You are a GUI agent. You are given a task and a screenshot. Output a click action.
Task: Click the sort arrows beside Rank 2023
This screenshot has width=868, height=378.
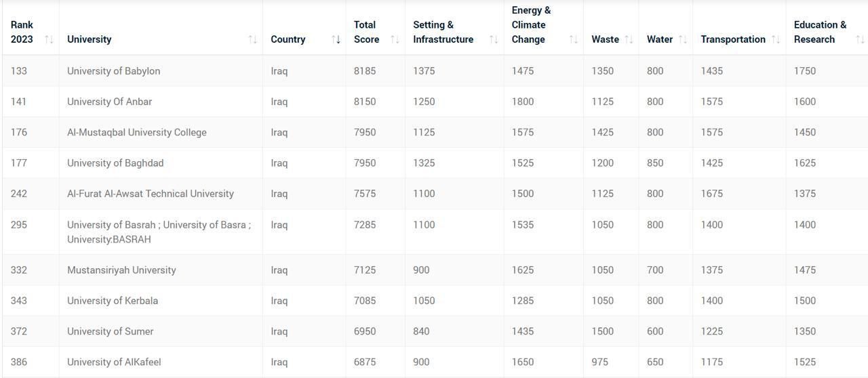click(49, 39)
